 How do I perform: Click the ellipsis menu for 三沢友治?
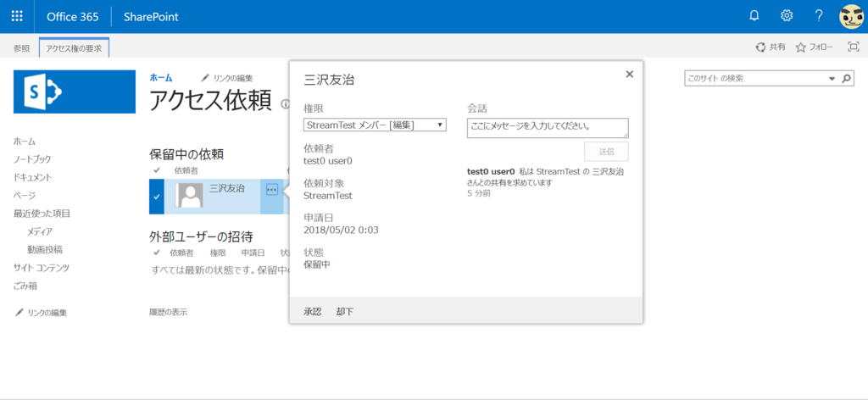click(x=272, y=190)
